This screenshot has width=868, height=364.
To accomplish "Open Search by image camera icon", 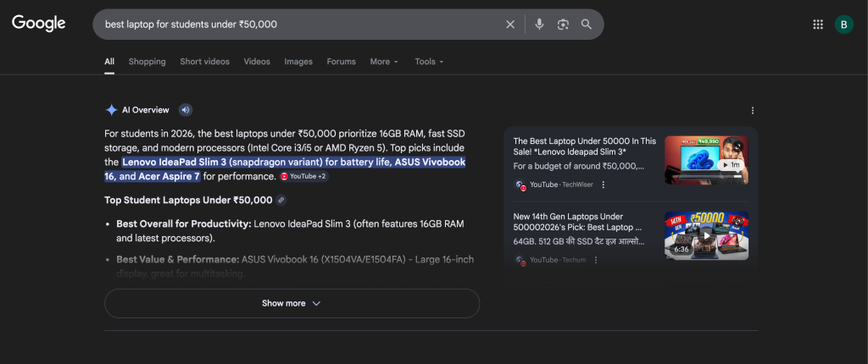I will click(563, 25).
